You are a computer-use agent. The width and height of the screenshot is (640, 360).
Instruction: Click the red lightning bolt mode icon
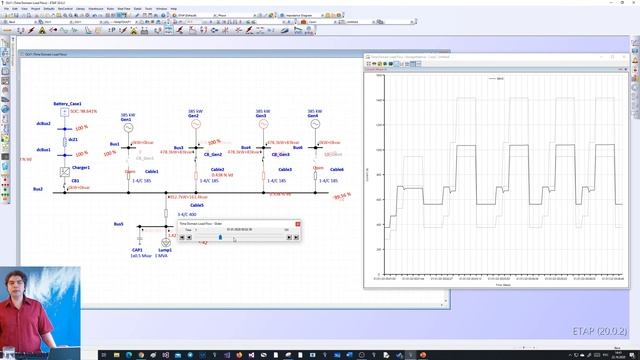[x=31, y=30]
